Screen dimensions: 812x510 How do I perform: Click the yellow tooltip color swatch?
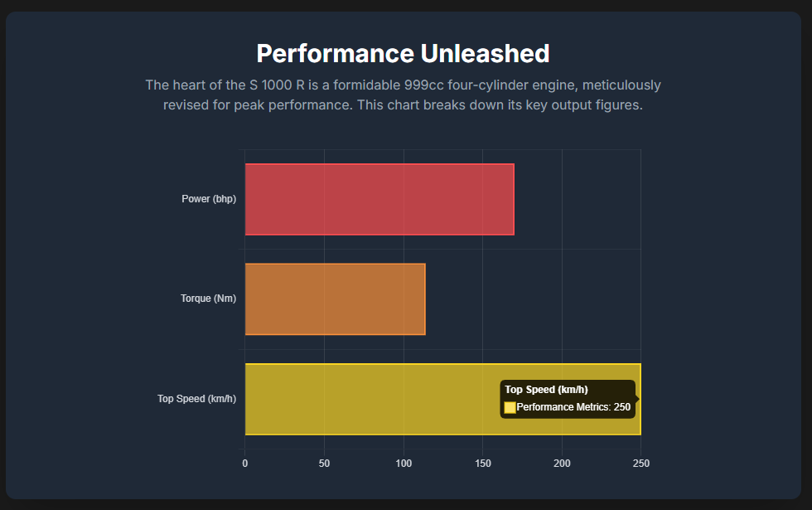510,407
